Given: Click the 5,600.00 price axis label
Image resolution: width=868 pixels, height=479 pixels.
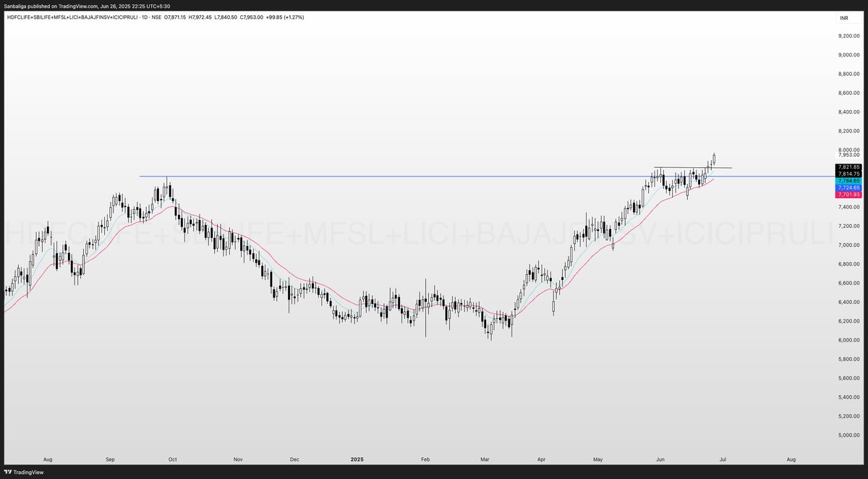Looking at the screenshot, I should click(849, 378).
